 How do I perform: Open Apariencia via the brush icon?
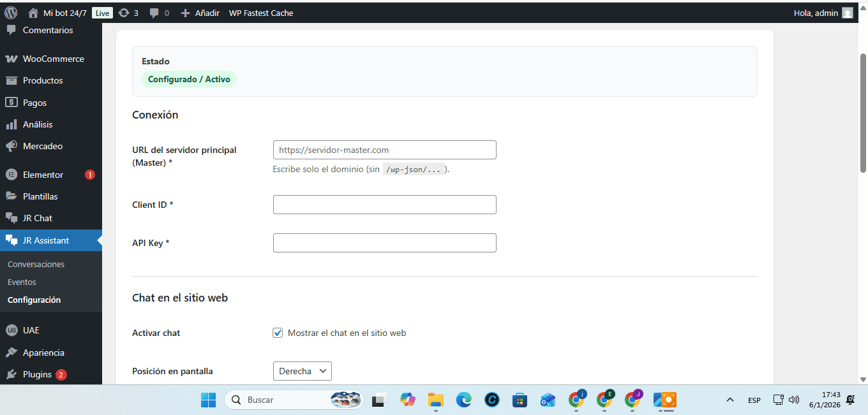(x=13, y=352)
